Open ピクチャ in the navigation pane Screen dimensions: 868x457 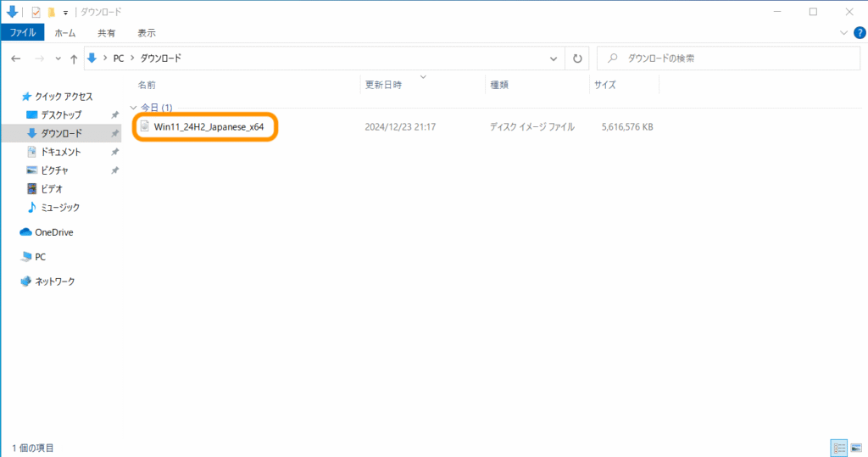(54, 170)
